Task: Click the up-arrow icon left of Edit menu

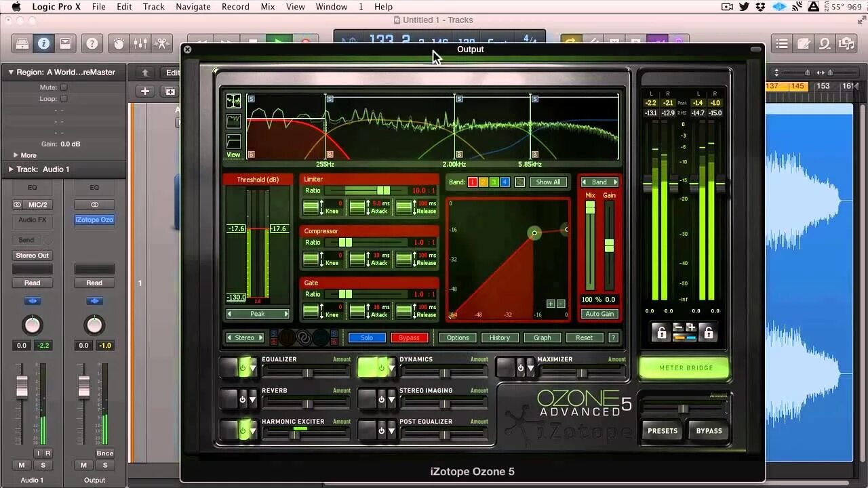Action: click(x=144, y=73)
